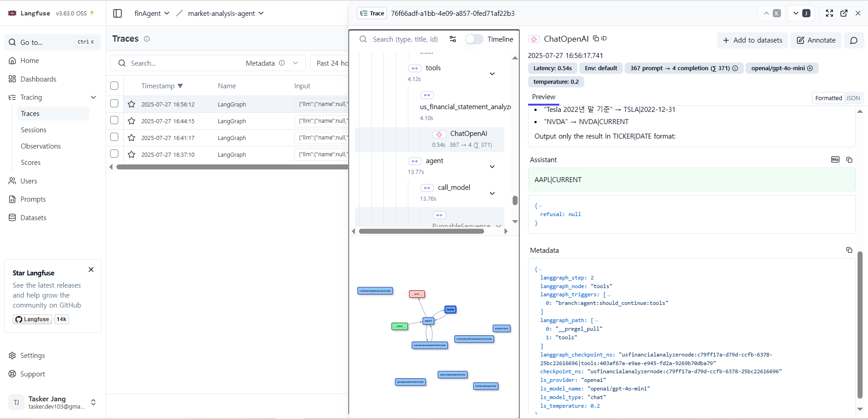Screen dimensions: 868x419
Task: Dismiss the Star Langfuse card
Action: tap(91, 270)
